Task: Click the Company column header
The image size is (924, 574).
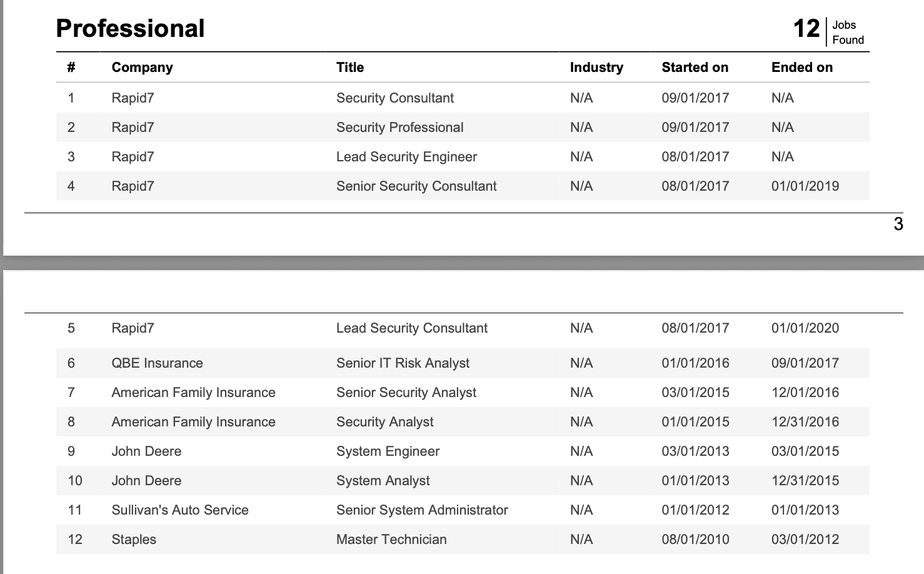Action: pos(142,68)
